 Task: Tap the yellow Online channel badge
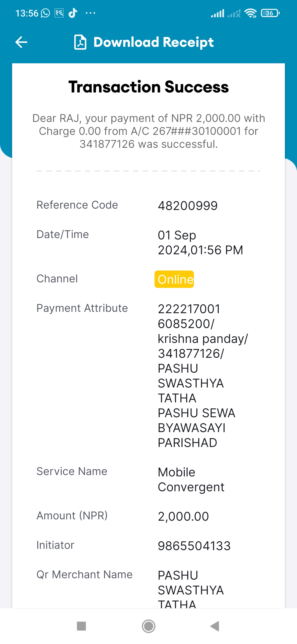(174, 279)
